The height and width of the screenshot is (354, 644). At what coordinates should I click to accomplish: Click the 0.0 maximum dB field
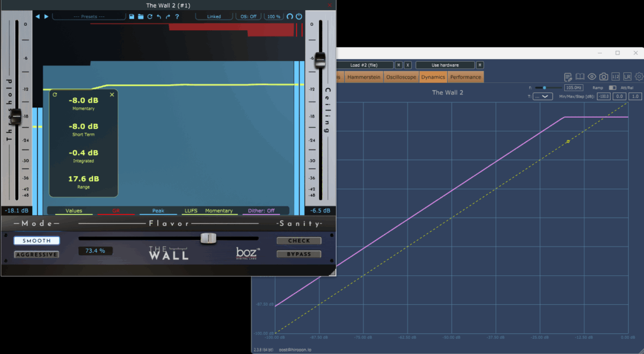pyautogui.click(x=619, y=96)
